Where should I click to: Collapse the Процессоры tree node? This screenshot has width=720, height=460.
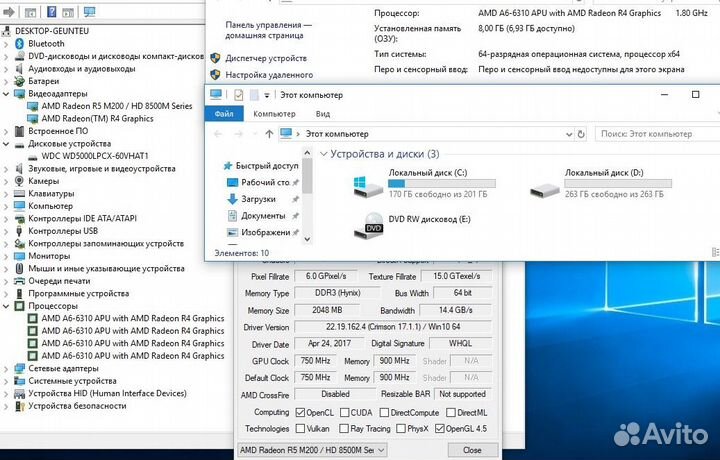pos(6,306)
